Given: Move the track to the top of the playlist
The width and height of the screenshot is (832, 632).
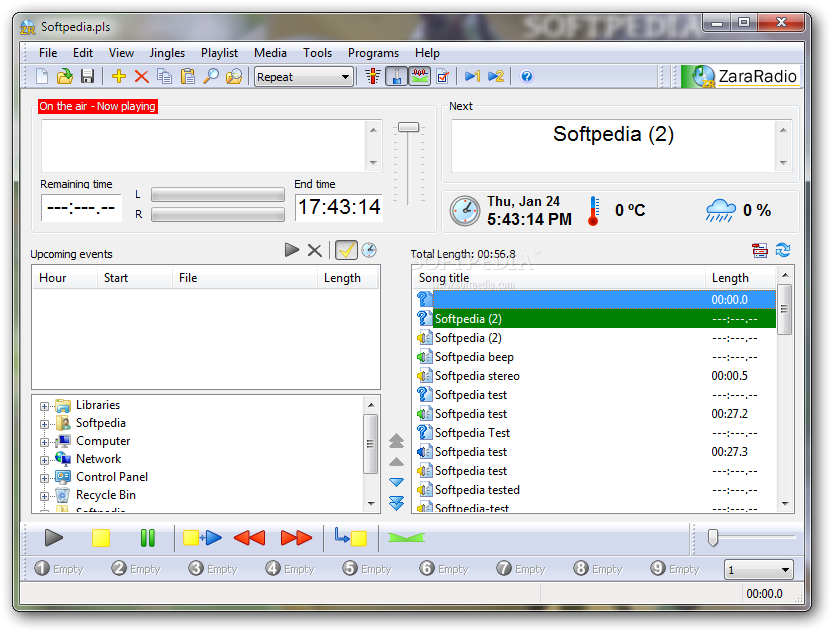Looking at the screenshot, I should (x=396, y=441).
